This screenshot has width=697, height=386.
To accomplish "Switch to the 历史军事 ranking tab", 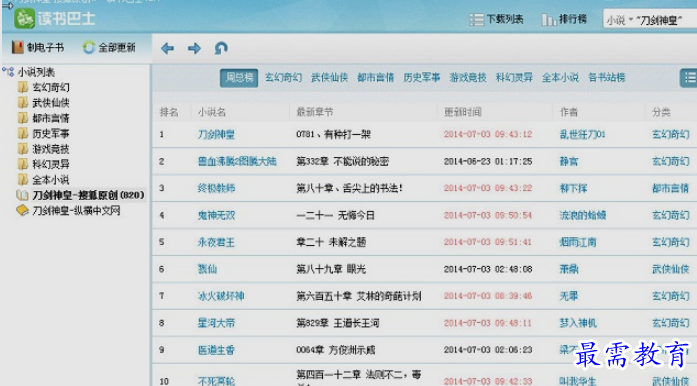I will [422, 78].
